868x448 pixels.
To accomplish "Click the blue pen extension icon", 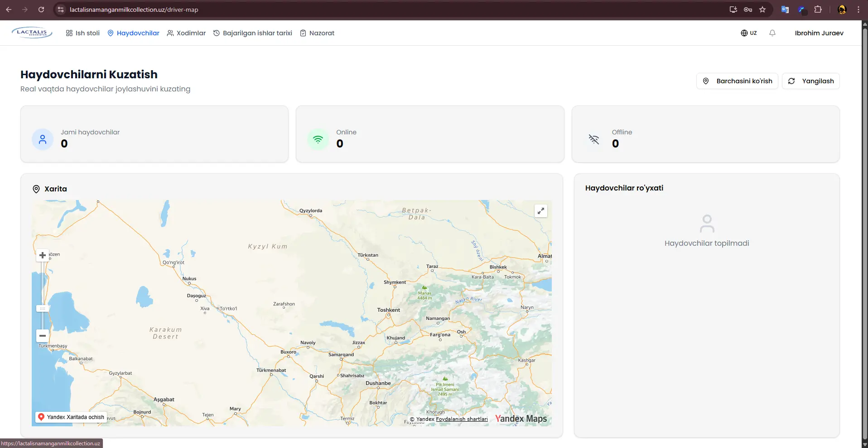I will (x=801, y=10).
